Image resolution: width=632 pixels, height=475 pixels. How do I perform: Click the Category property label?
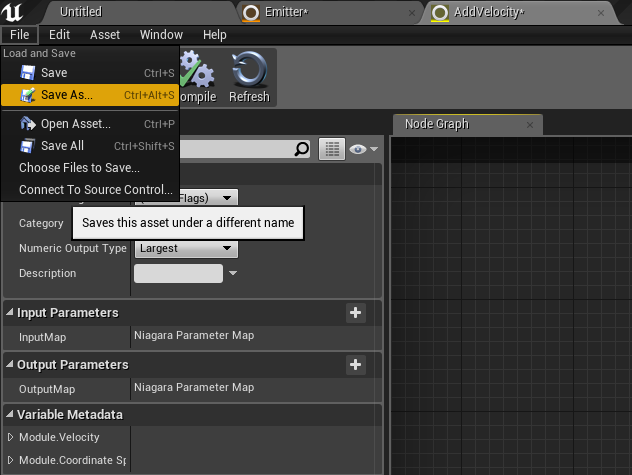(x=41, y=223)
